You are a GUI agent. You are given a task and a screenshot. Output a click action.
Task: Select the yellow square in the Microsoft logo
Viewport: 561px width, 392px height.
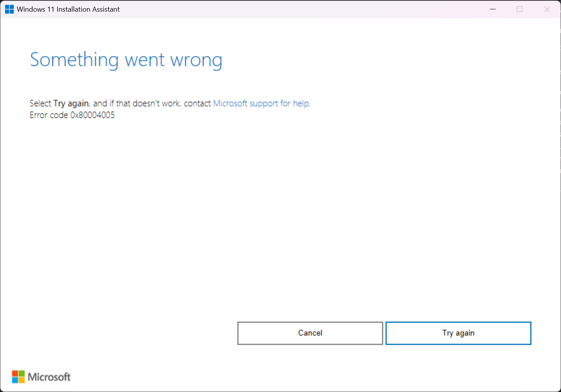coord(21,379)
